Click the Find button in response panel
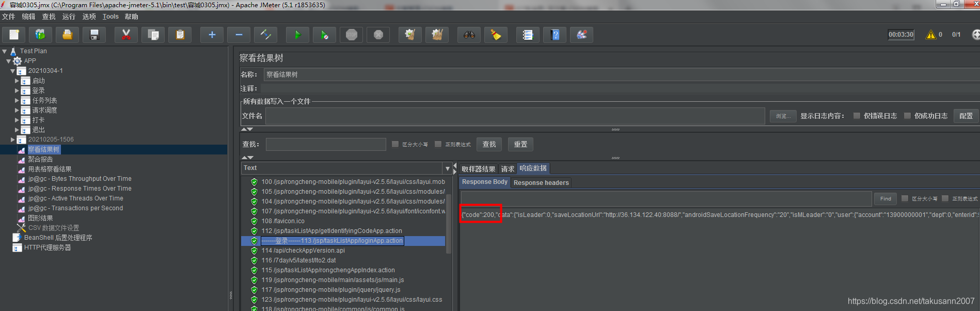980x311 pixels. tap(886, 198)
